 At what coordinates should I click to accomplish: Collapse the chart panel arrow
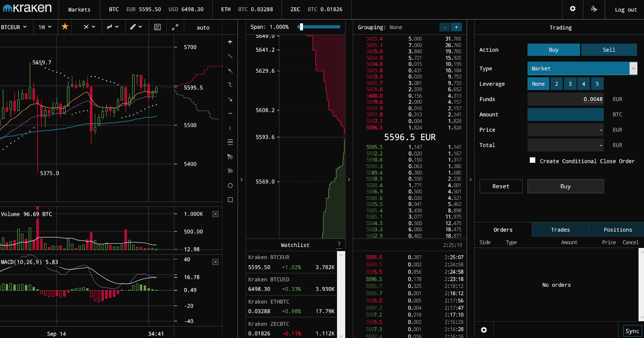(x=242, y=179)
